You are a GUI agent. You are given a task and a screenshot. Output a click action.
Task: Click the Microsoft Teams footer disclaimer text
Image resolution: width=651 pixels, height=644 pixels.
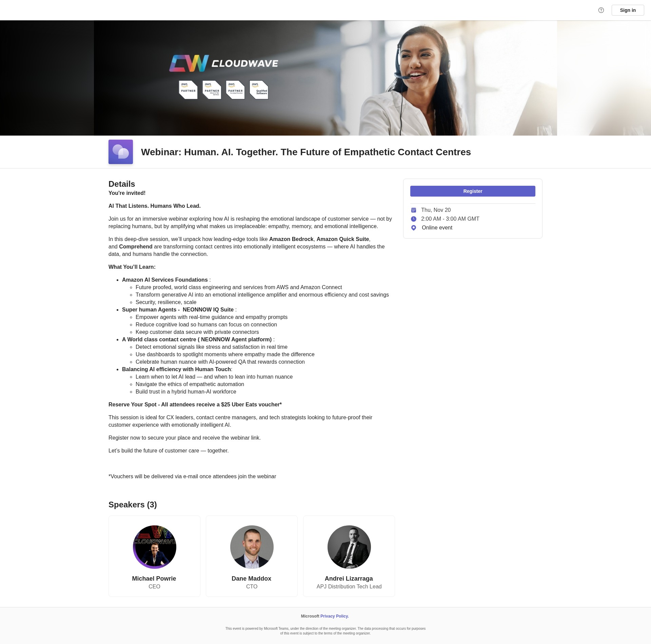pyautogui.click(x=325, y=631)
